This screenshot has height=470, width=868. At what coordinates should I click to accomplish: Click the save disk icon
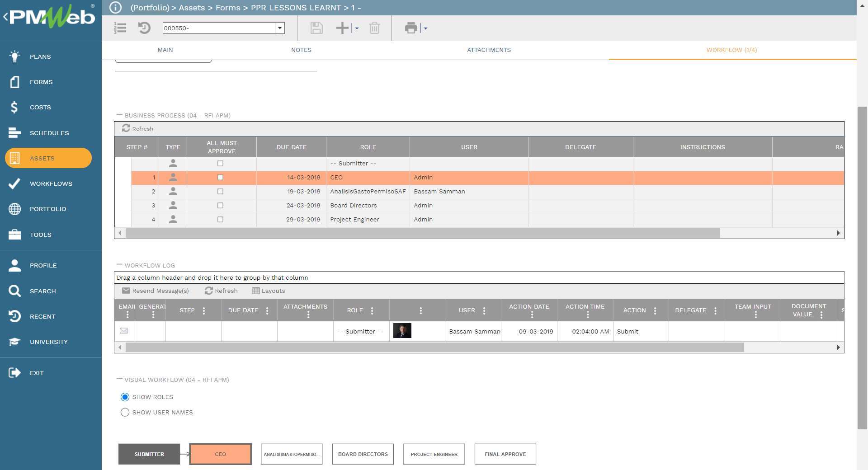316,28
